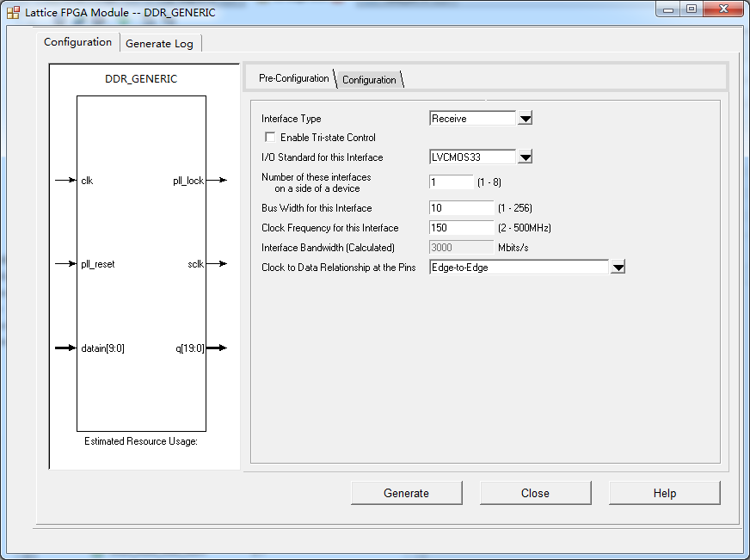Click the pll_lock output port label
The width and height of the screenshot is (750, 560).
click(188, 181)
